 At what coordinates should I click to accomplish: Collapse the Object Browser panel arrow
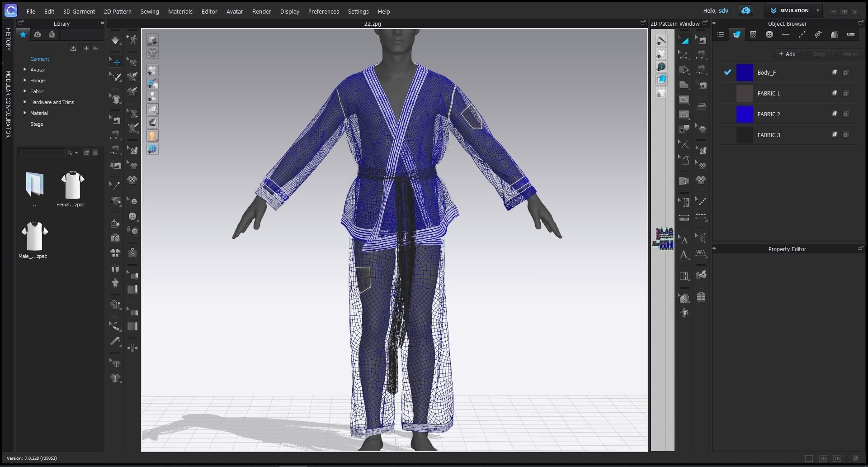714,23
